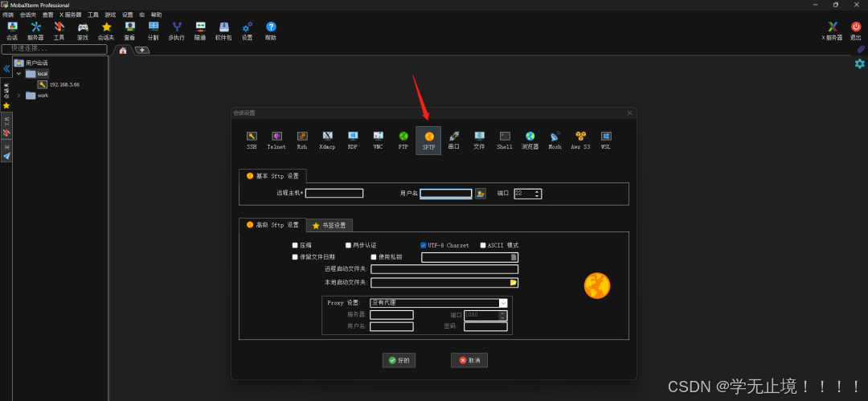This screenshot has height=401, width=868.
Task: Open the 会话夹 menu in the menu bar
Action: pyautogui.click(x=28, y=14)
